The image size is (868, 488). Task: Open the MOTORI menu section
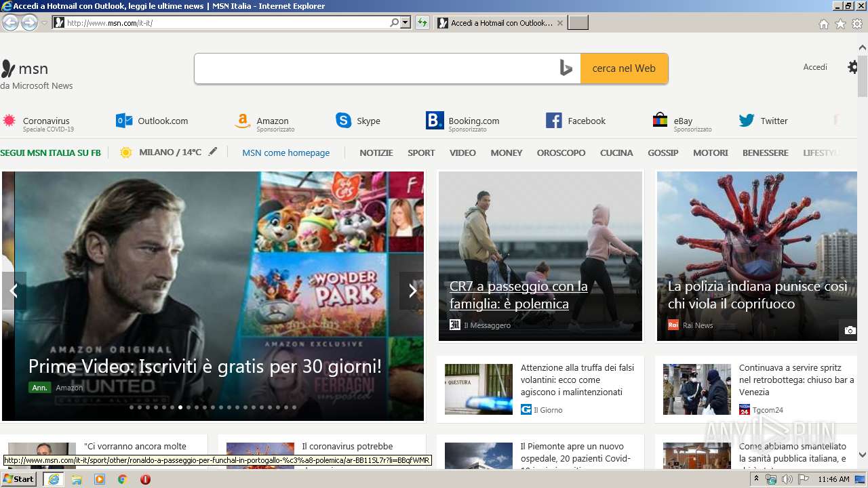[x=711, y=153]
